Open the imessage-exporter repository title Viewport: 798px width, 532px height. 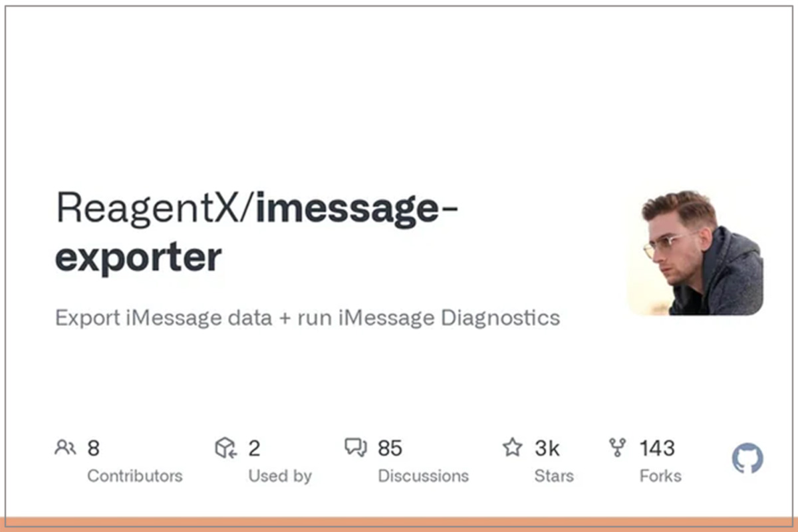pos(255,233)
